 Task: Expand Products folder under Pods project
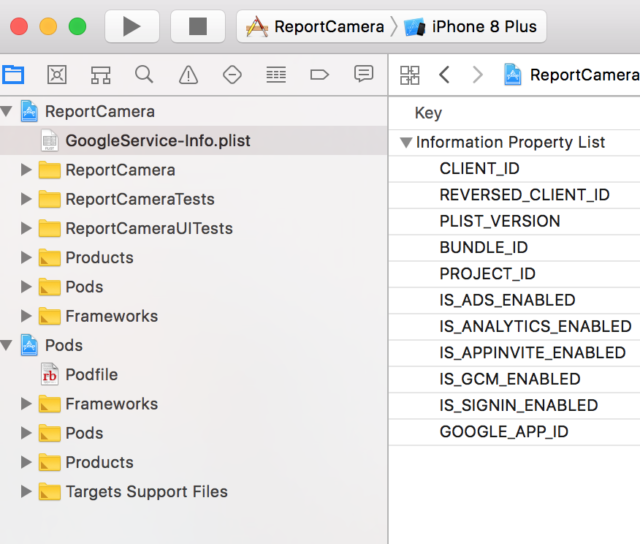26,462
